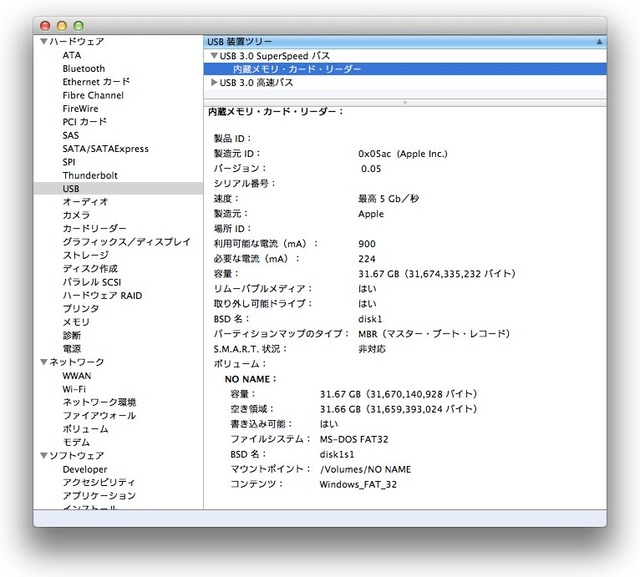Collapse the USB 3.0 SuperSpeed バス tree
The height and width of the screenshot is (577, 640).
[x=214, y=55]
